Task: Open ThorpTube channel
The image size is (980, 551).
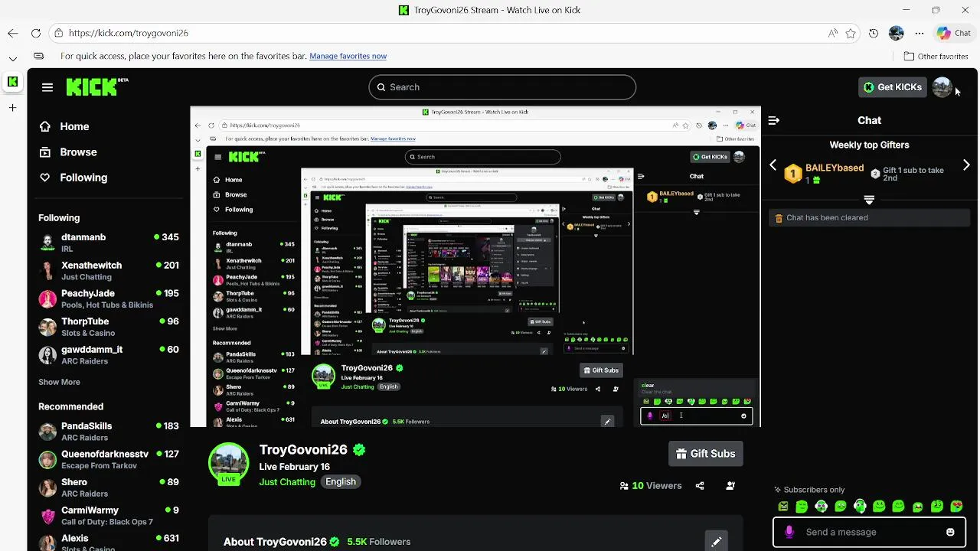Action: [x=109, y=327]
